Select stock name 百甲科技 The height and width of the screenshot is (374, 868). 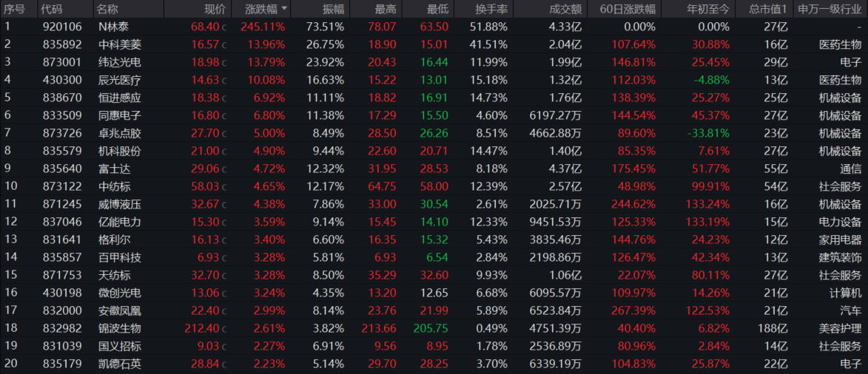click(x=120, y=257)
